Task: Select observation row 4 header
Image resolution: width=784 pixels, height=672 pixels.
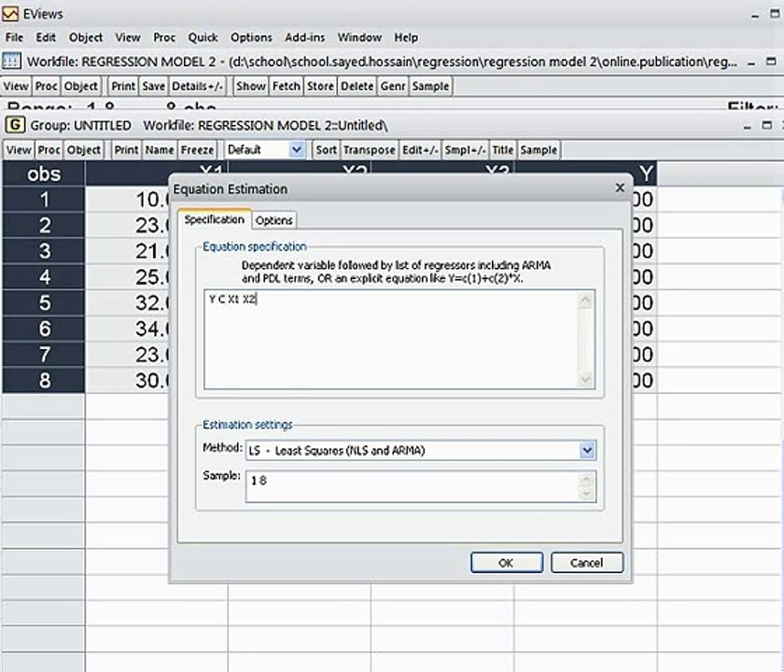Action: (x=44, y=277)
